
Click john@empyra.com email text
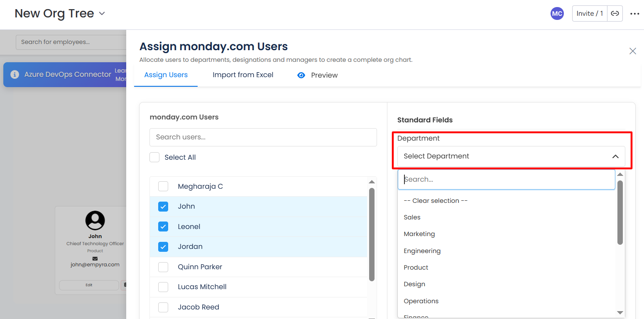95,265
